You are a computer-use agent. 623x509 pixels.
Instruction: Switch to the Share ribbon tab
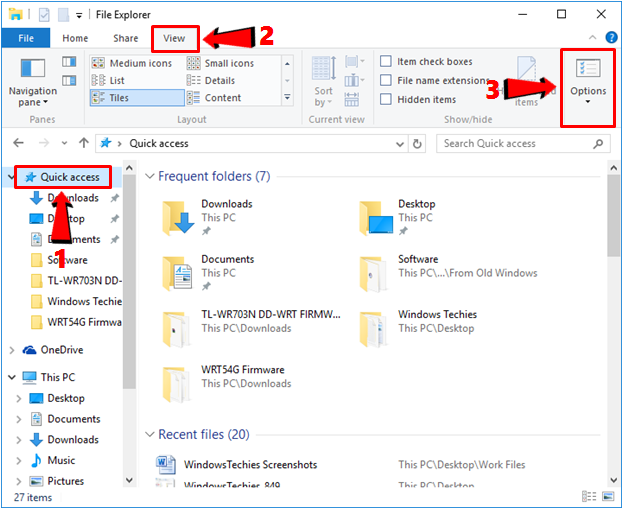[x=126, y=38]
